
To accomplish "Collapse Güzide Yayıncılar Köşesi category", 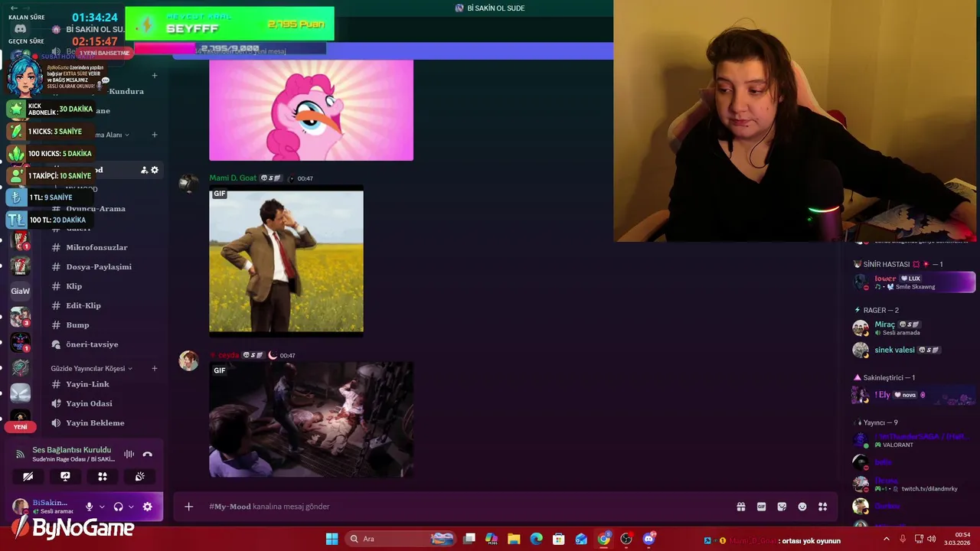I will [91, 368].
